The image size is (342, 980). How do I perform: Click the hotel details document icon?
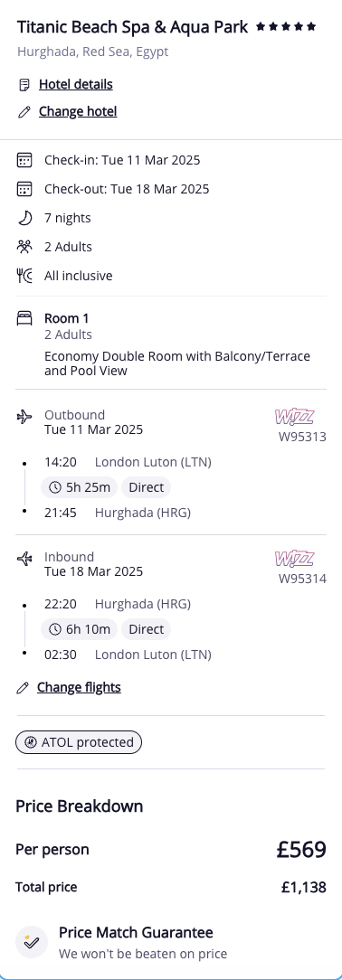(24, 84)
